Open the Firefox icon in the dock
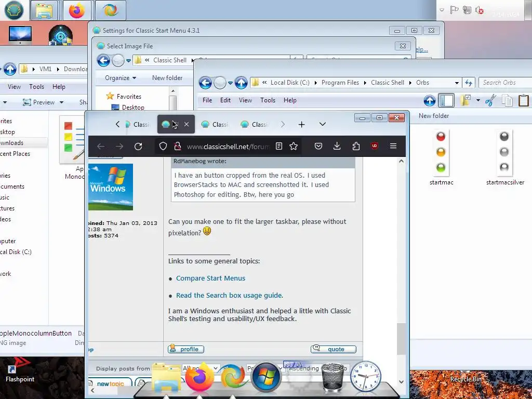The width and height of the screenshot is (532, 399). pyautogui.click(x=200, y=377)
